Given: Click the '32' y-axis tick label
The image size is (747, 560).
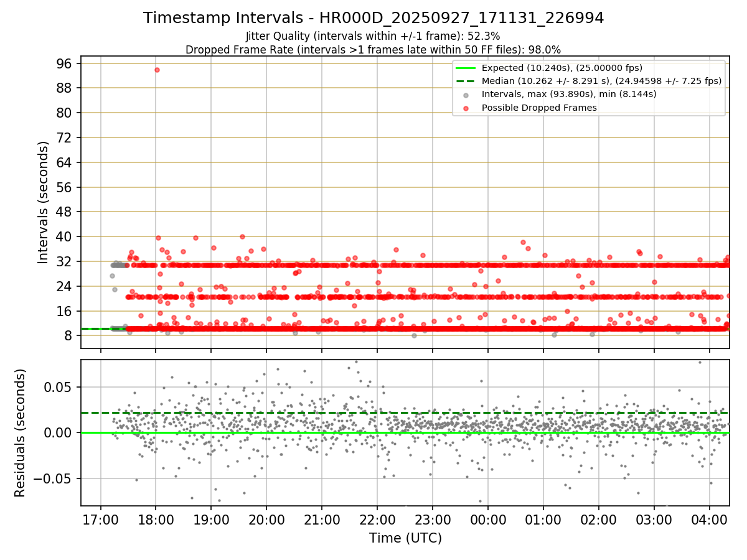Looking at the screenshot, I should [x=64, y=261].
